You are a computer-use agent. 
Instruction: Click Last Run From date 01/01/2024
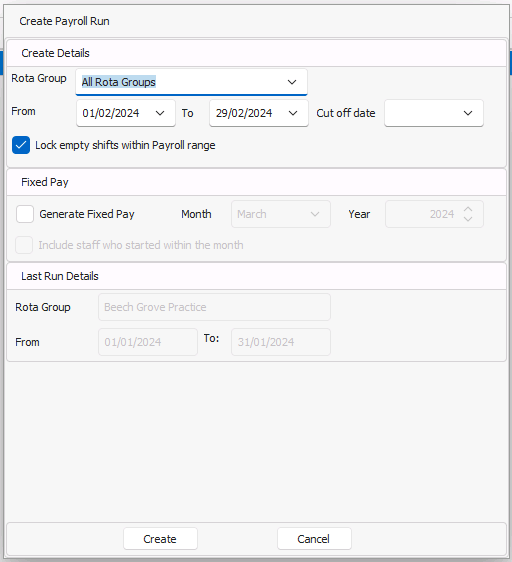coord(148,342)
